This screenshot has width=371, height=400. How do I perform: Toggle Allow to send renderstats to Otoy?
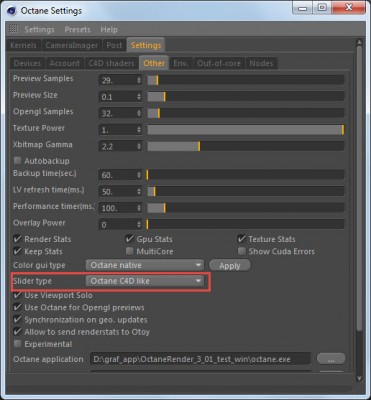(x=17, y=332)
